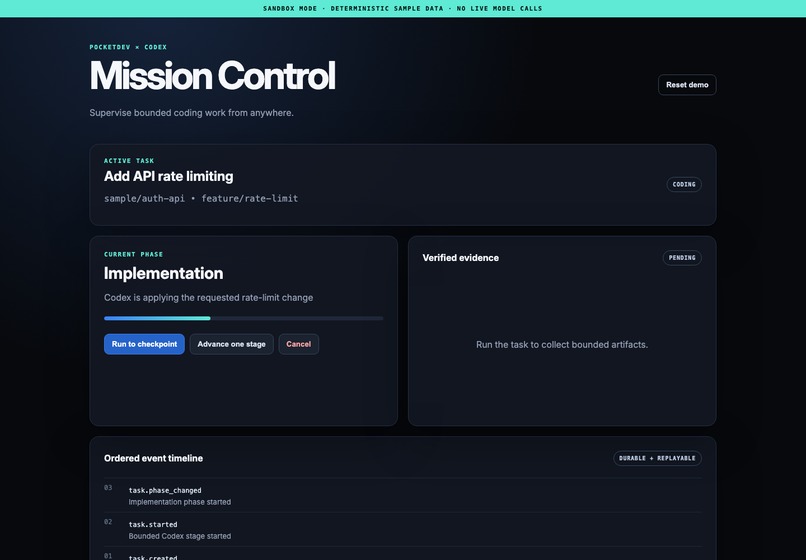The image size is (806, 560).
Task: Click the ACTIVE TASK label
Action: pyautogui.click(x=129, y=160)
